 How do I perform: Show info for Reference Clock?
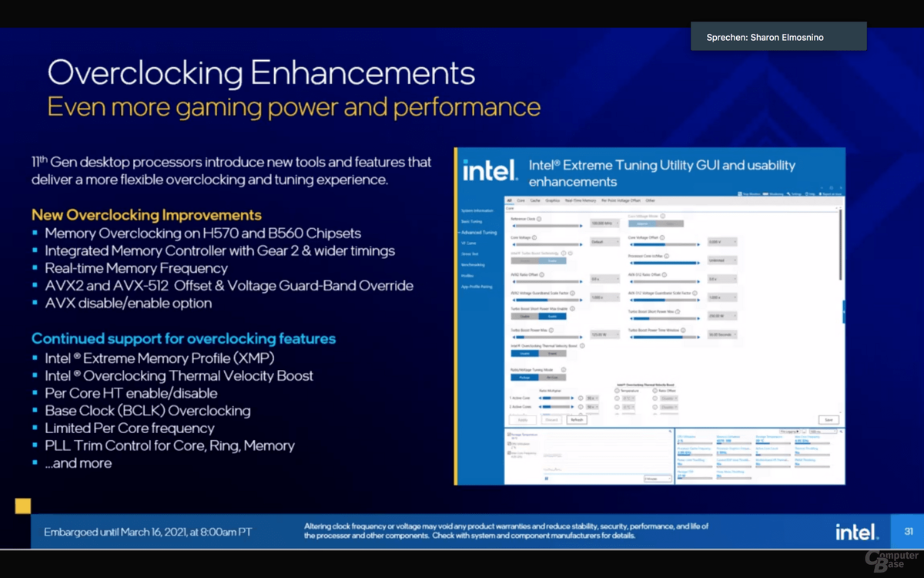pyautogui.click(x=539, y=219)
